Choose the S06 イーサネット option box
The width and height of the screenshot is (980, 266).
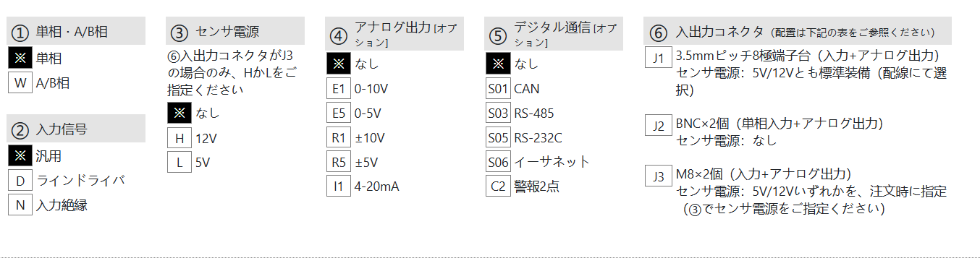pyautogui.click(x=498, y=162)
